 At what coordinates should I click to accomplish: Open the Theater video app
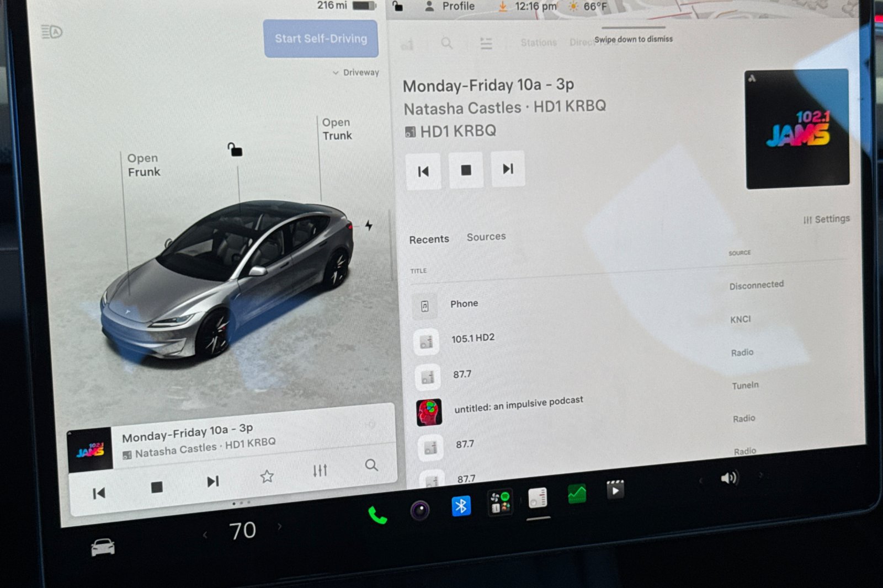615,489
